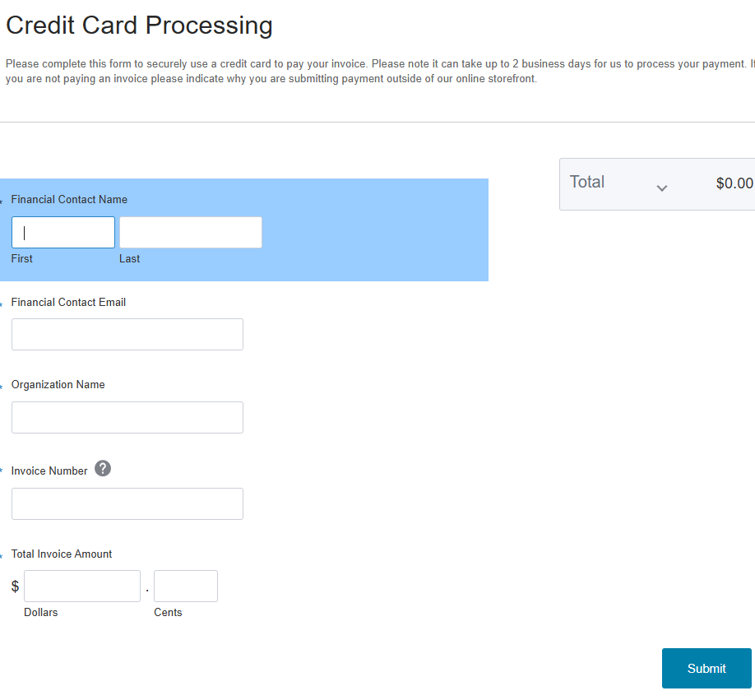Submit the credit card payment form
Image resolution: width=755 pixels, height=700 pixels.
click(706, 668)
